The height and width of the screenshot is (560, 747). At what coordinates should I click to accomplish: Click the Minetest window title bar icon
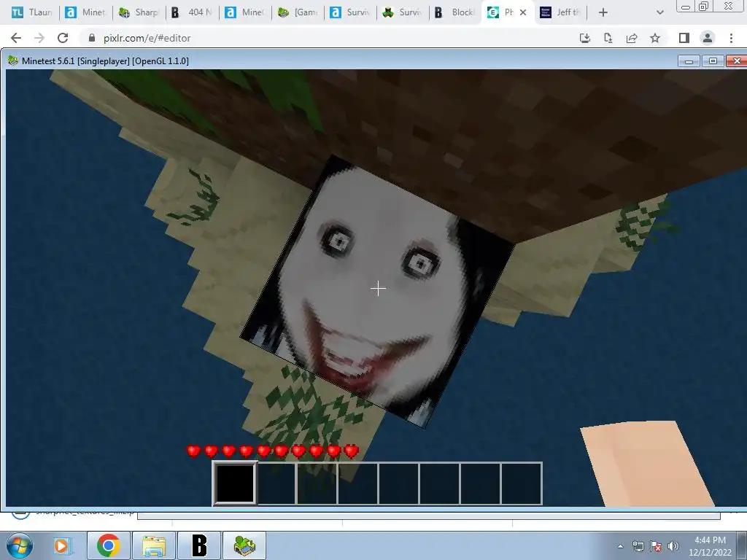pyautogui.click(x=13, y=61)
